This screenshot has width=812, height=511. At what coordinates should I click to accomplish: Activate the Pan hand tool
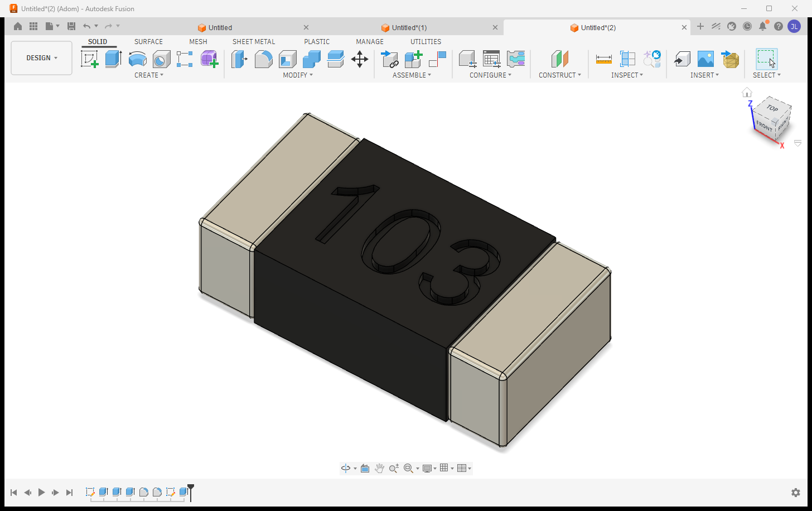[x=379, y=468]
